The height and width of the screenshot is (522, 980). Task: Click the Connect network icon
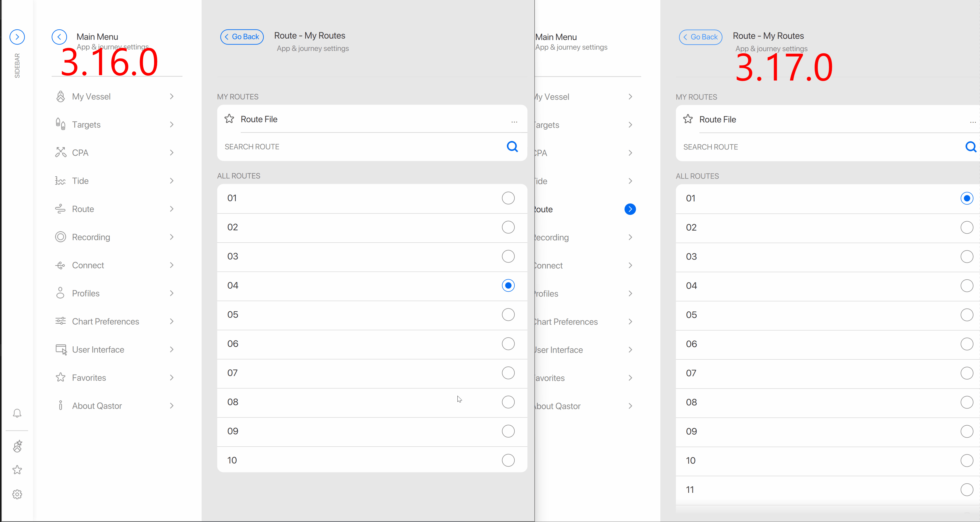[60, 265]
